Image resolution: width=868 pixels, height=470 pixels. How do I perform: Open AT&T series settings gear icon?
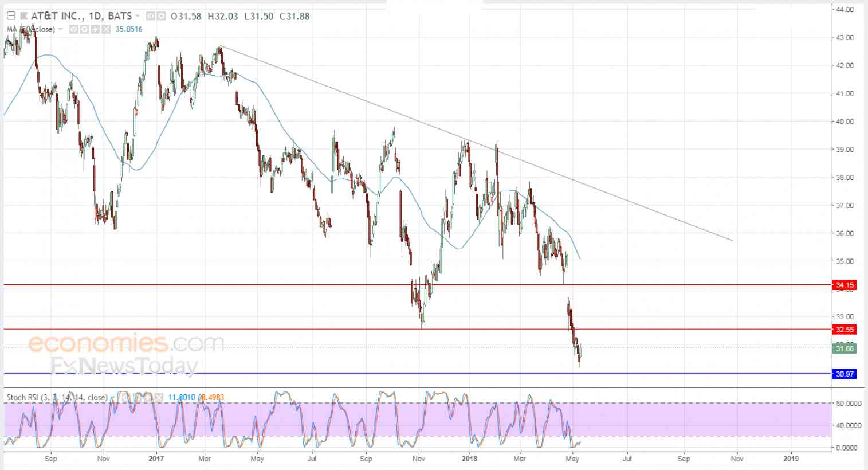(161, 16)
